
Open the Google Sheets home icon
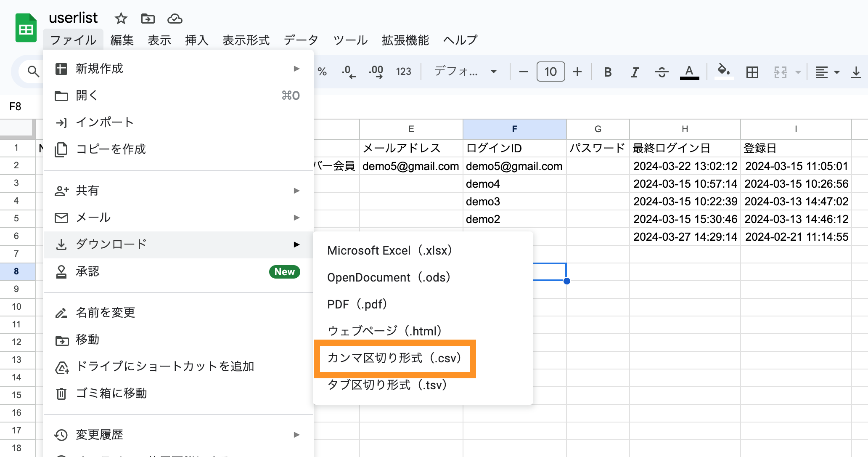pyautogui.click(x=26, y=28)
